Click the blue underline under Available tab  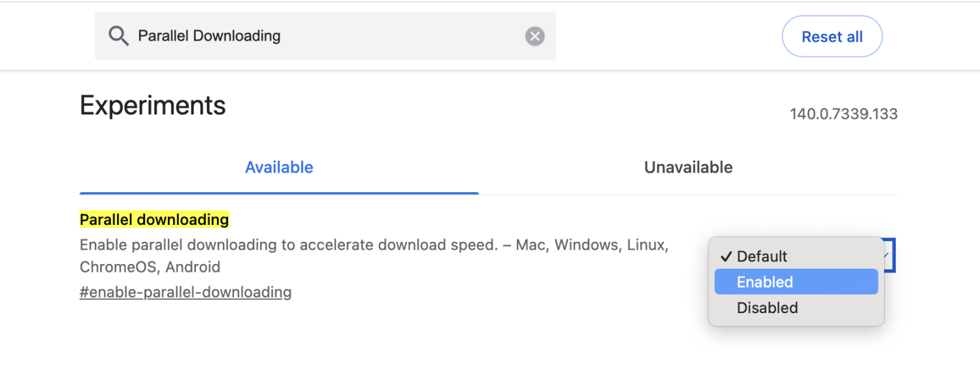(279, 193)
